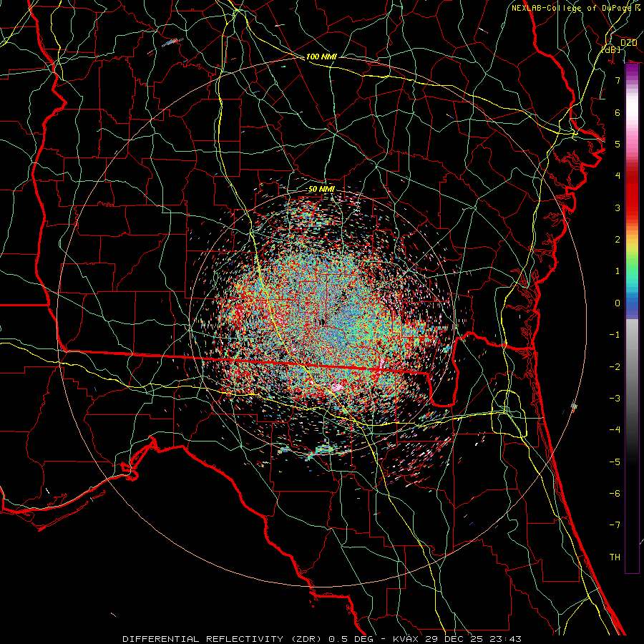Click the 29 DEC 25 23:43 timestamp
This screenshot has height=644, width=644.
coord(473,639)
